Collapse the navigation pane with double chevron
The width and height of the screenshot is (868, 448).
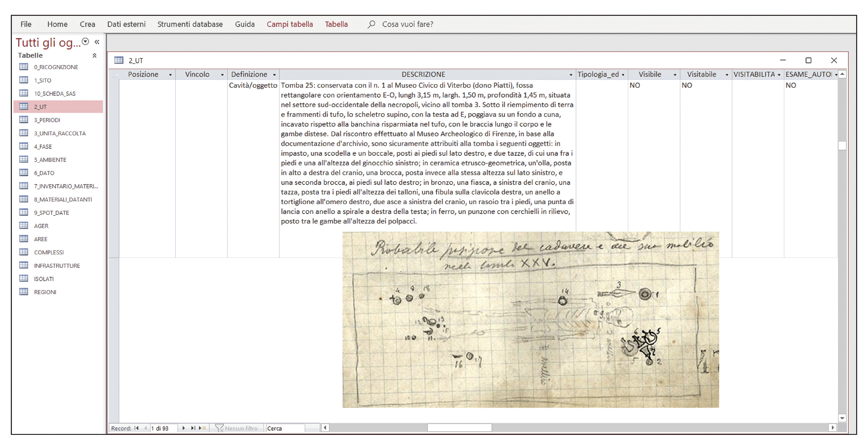pos(97,42)
